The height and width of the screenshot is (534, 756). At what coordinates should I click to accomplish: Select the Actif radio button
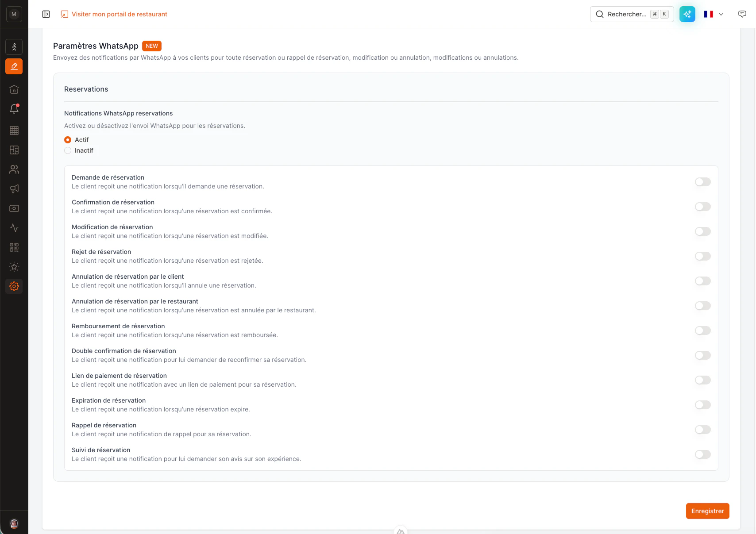(68, 140)
